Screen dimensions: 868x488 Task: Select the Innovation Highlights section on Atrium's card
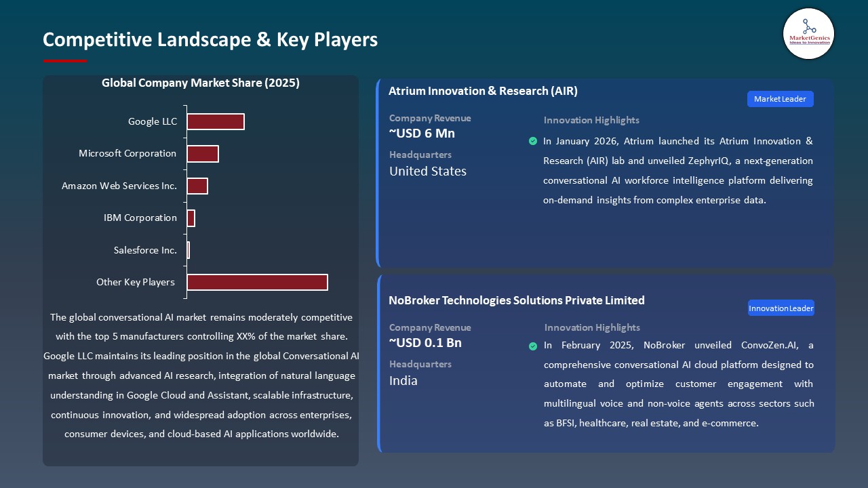[x=591, y=120]
